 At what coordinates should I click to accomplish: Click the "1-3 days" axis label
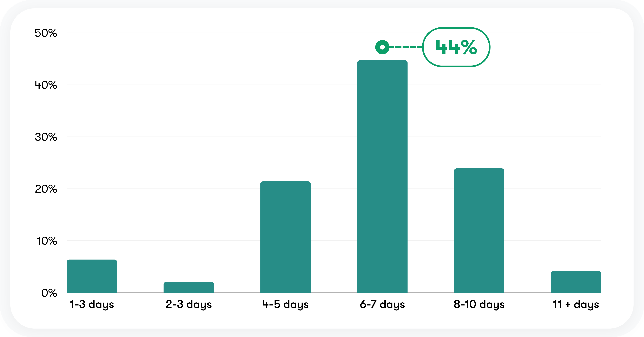(x=92, y=304)
